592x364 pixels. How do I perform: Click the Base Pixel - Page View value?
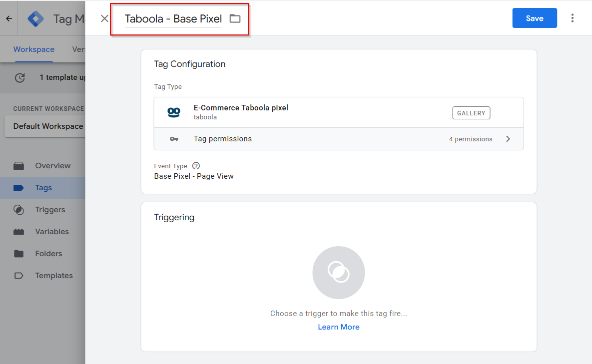194,176
